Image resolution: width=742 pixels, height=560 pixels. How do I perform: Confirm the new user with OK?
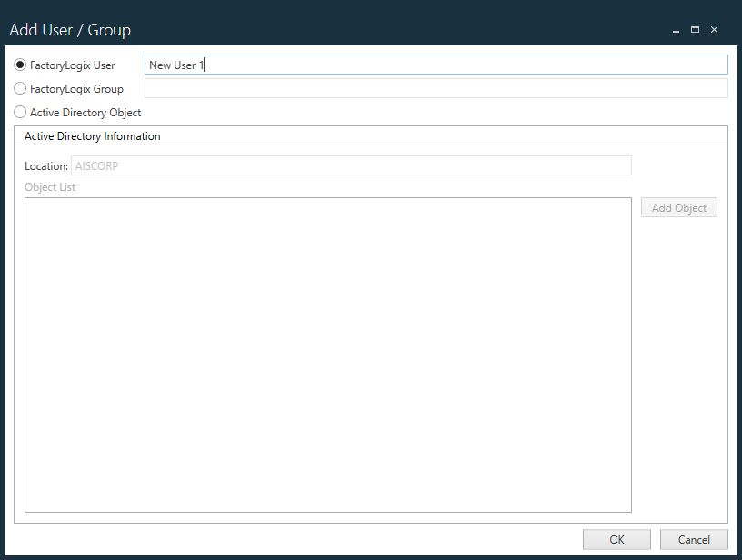(x=617, y=539)
